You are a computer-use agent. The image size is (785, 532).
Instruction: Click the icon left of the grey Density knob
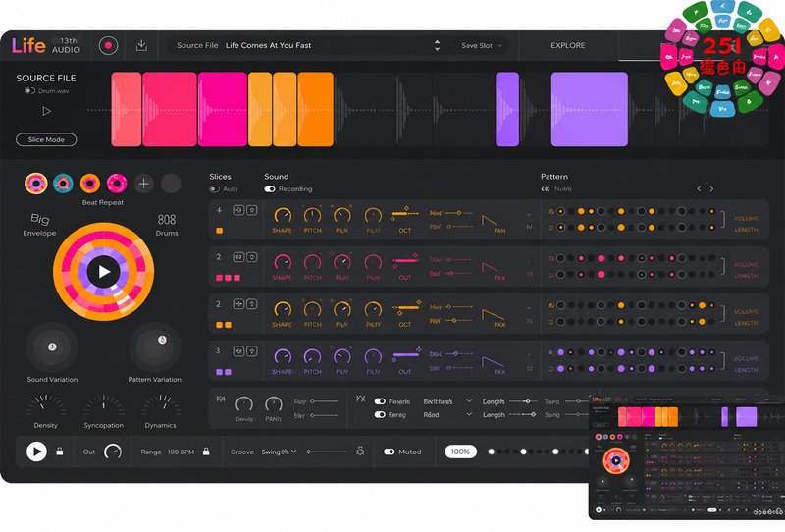[x=221, y=399]
